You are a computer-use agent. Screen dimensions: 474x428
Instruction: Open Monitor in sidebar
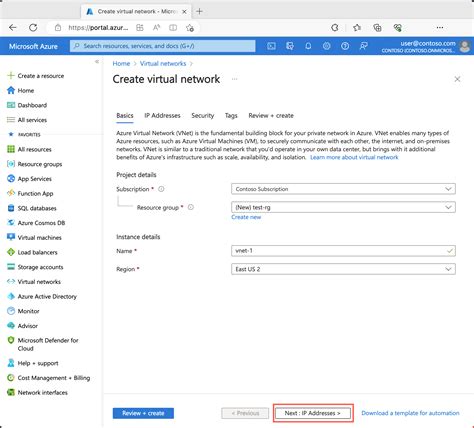pos(23,311)
